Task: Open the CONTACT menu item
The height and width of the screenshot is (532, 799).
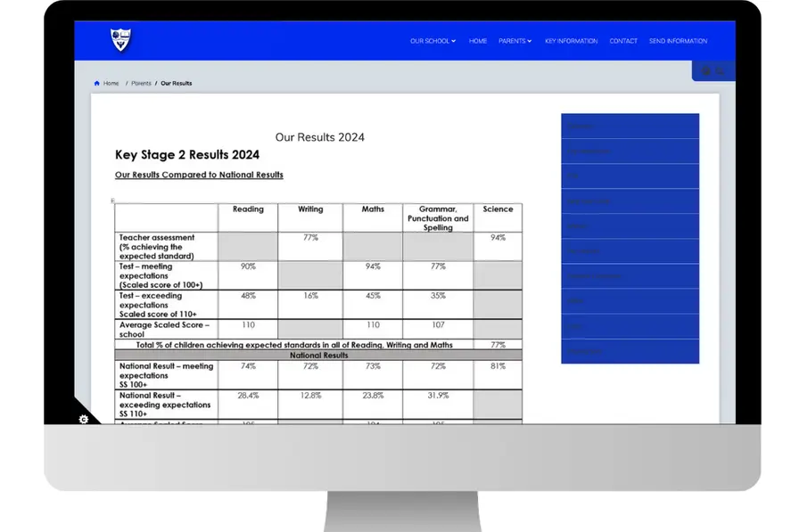Action: point(623,41)
